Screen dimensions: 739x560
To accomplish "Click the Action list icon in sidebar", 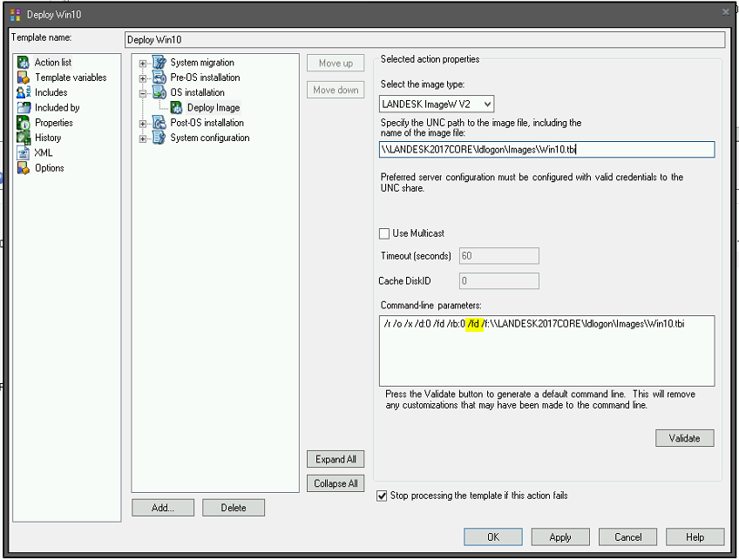I will click(x=23, y=62).
